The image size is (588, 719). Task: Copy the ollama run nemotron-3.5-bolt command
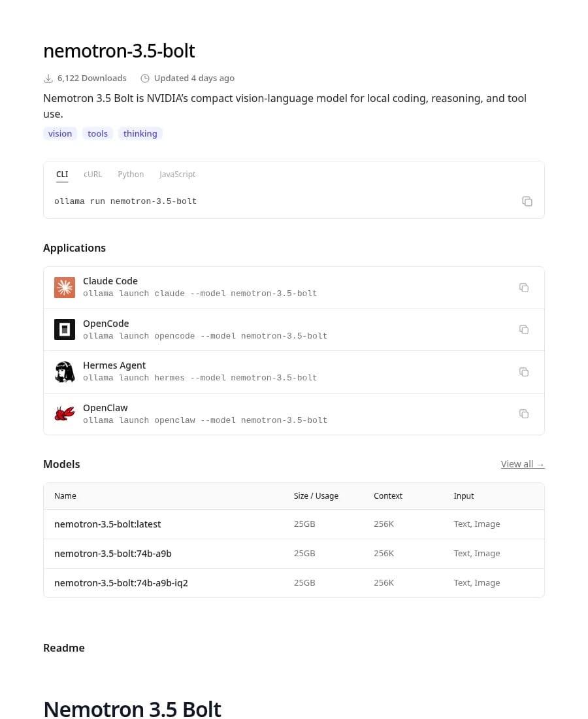pyautogui.click(x=527, y=201)
